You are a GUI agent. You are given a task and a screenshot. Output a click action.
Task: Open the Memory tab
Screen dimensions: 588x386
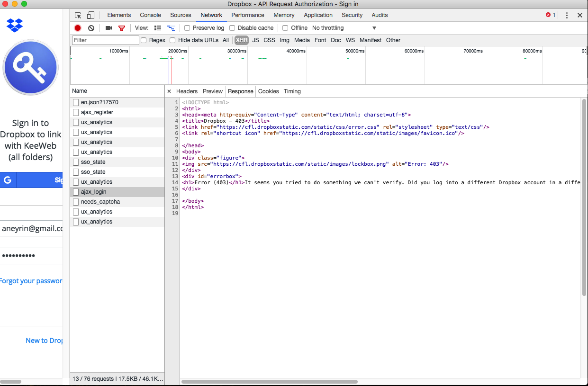[x=284, y=15]
